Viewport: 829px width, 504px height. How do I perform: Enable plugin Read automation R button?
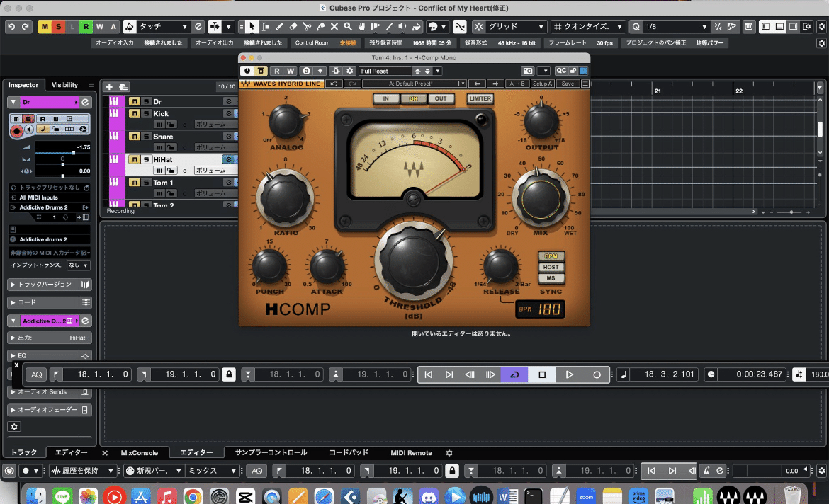pyautogui.click(x=276, y=71)
